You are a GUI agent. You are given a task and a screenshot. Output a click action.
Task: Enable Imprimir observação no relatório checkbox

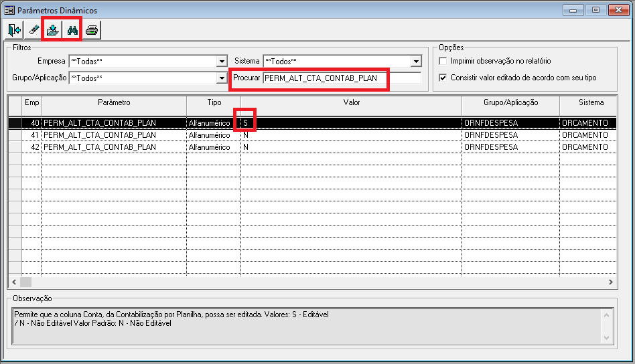tap(443, 61)
